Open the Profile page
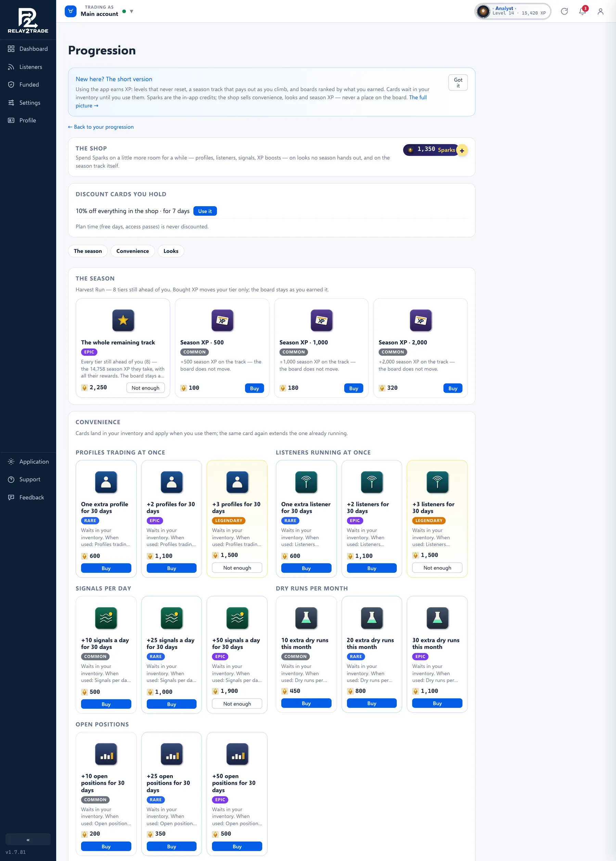 tap(28, 120)
